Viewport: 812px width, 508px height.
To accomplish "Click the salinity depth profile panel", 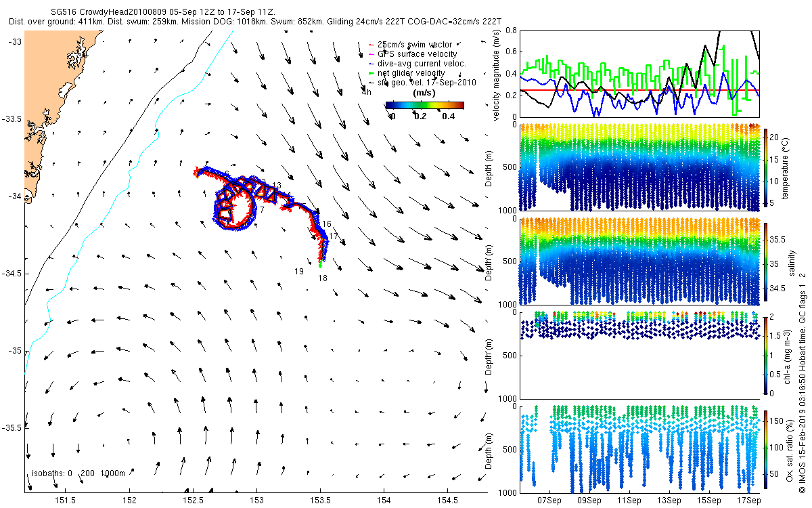I will (x=639, y=261).
